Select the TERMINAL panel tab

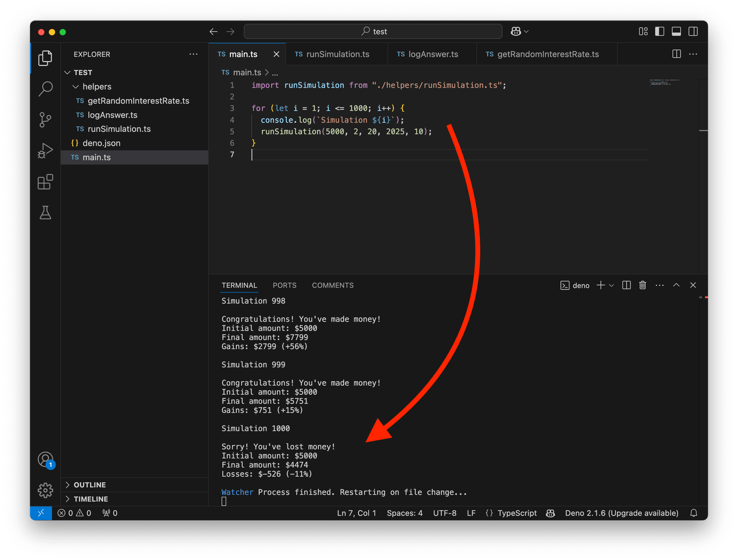click(x=240, y=286)
